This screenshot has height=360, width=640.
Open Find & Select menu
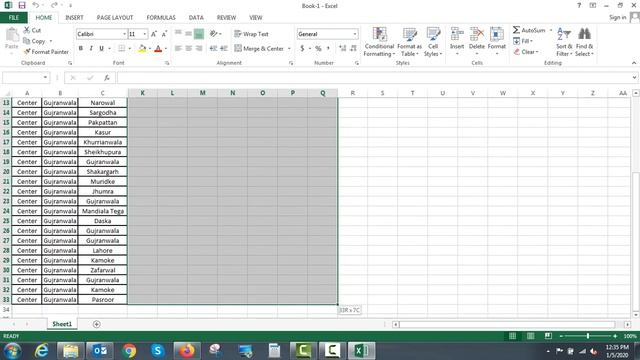[584, 42]
